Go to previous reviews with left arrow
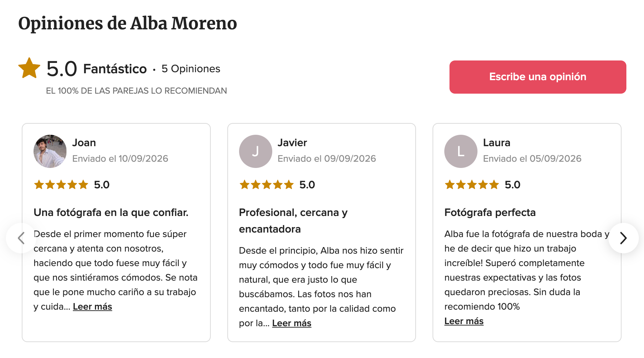 (21, 238)
